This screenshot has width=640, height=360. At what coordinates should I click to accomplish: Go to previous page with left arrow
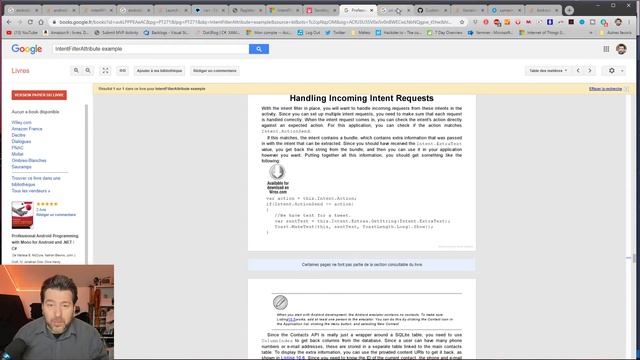coord(578,71)
